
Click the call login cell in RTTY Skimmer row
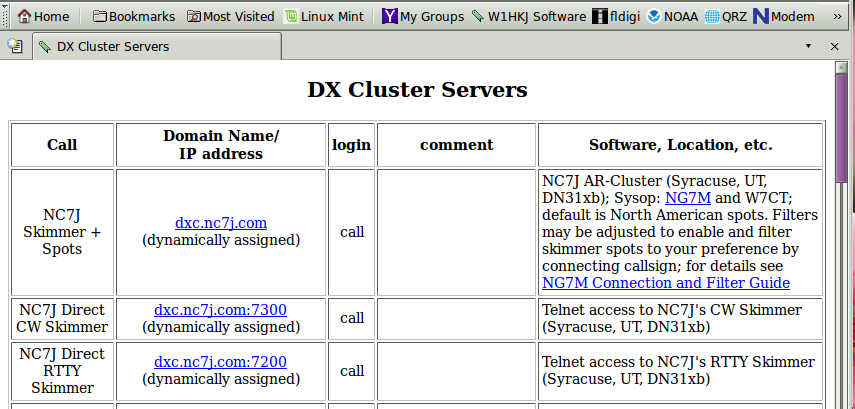(x=351, y=371)
